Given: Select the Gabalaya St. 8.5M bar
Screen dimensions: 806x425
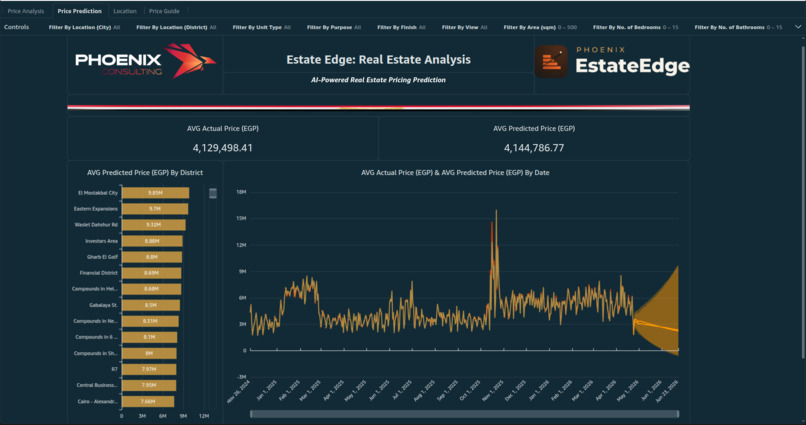Looking at the screenshot, I should (x=151, y=305).
